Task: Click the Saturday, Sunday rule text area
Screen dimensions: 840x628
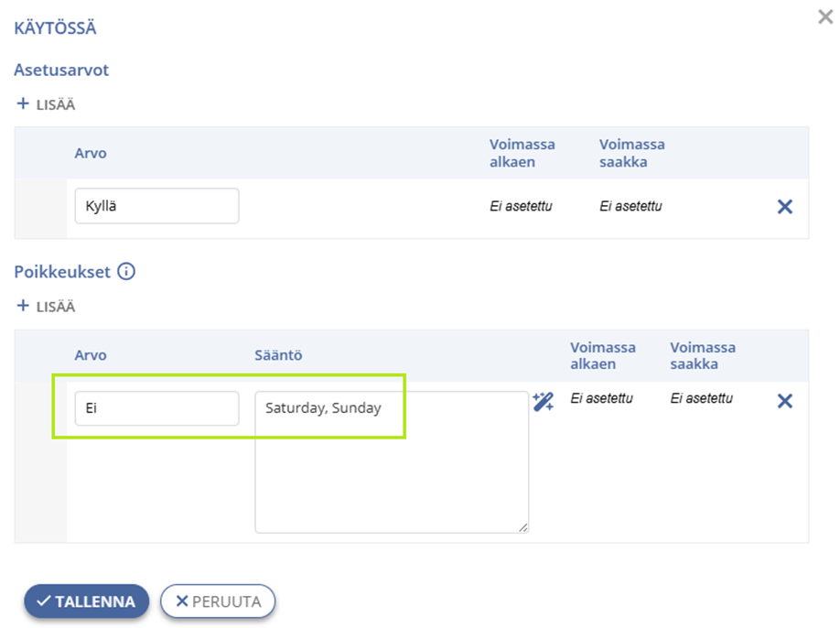Action: [x=392, y=462]
